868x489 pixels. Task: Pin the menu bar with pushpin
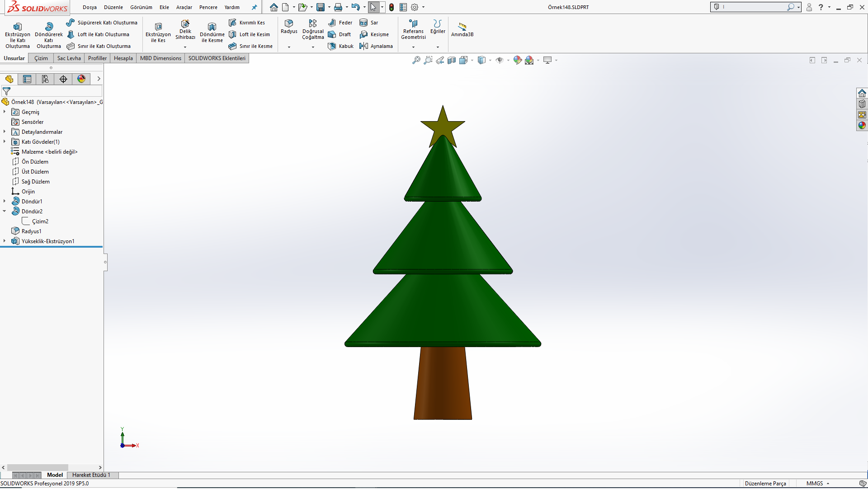pos(254,7)
